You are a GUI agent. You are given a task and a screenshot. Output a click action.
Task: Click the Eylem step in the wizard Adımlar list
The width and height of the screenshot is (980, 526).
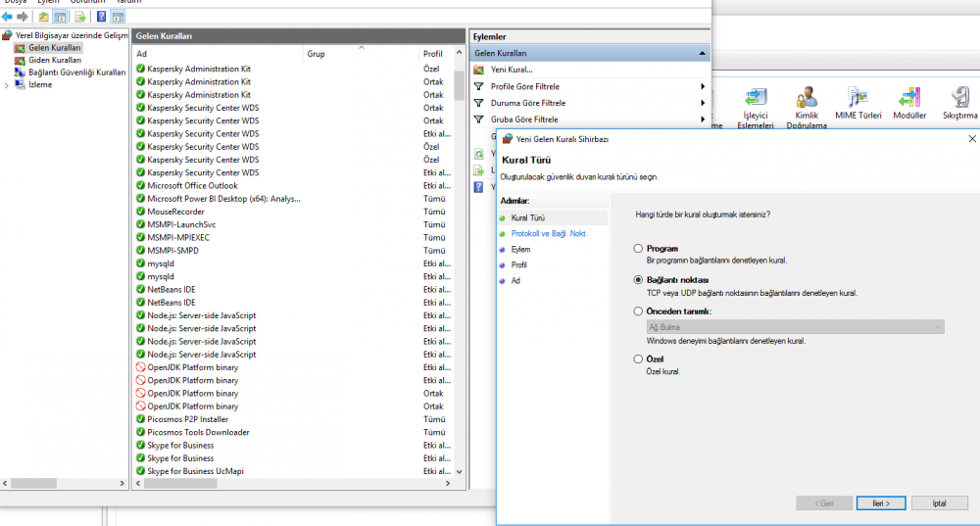coord(520,249)
